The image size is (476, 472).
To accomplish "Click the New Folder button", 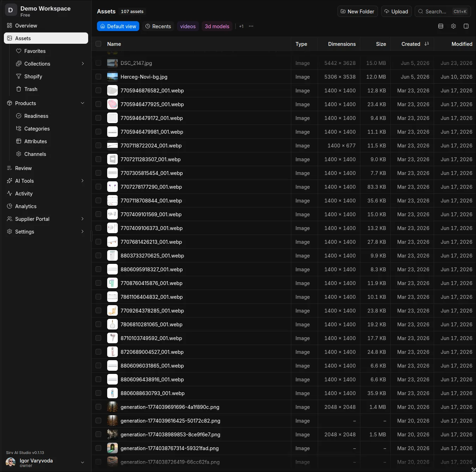I will (x=358, y=11).
